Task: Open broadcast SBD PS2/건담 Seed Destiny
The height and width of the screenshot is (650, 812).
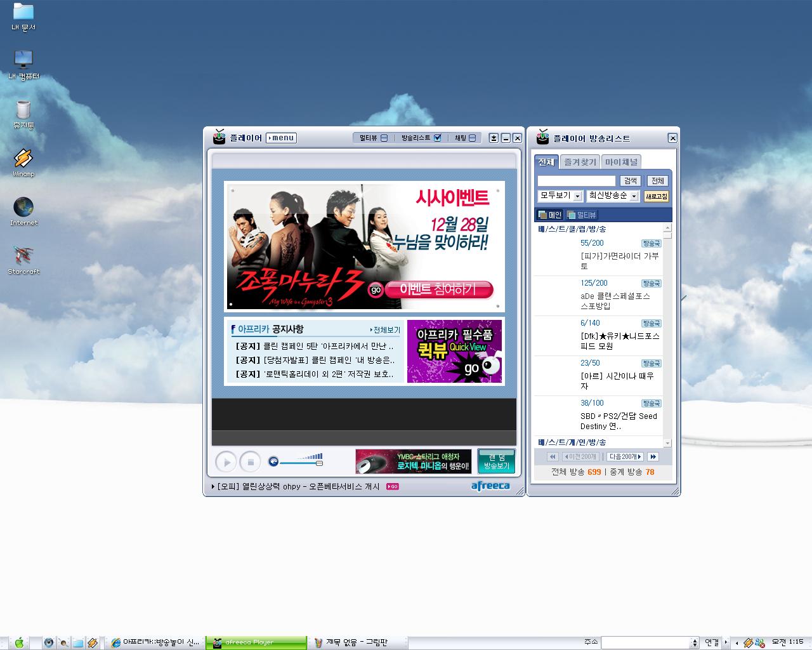Action: coord(619,421)
